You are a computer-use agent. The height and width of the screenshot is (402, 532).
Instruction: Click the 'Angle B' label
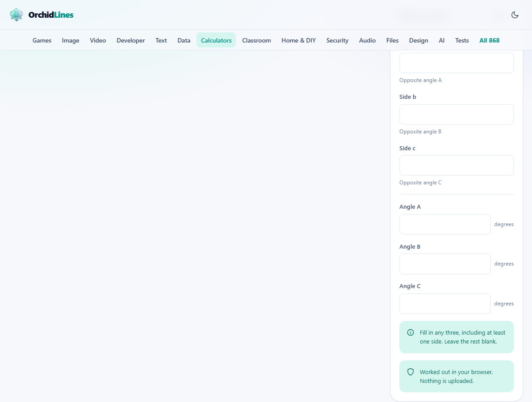point(410,246)
